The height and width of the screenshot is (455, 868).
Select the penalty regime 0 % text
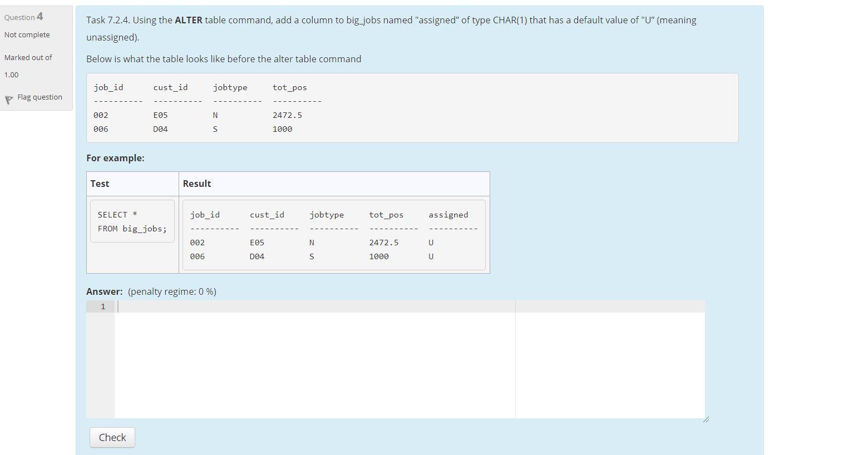[x=171, y=291]
